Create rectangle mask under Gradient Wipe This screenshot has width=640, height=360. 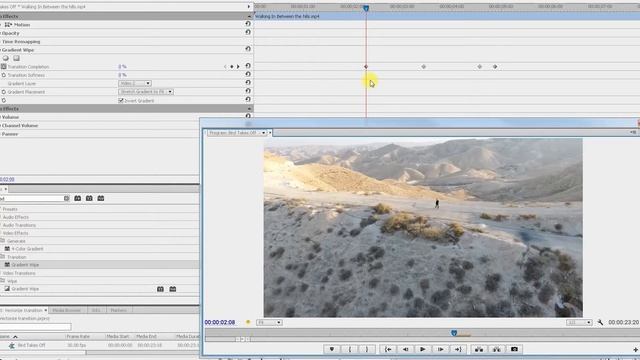point(16,58)
